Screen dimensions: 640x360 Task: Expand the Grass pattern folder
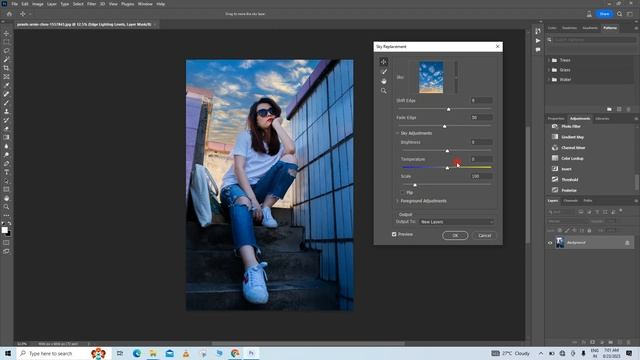[549, 70]
